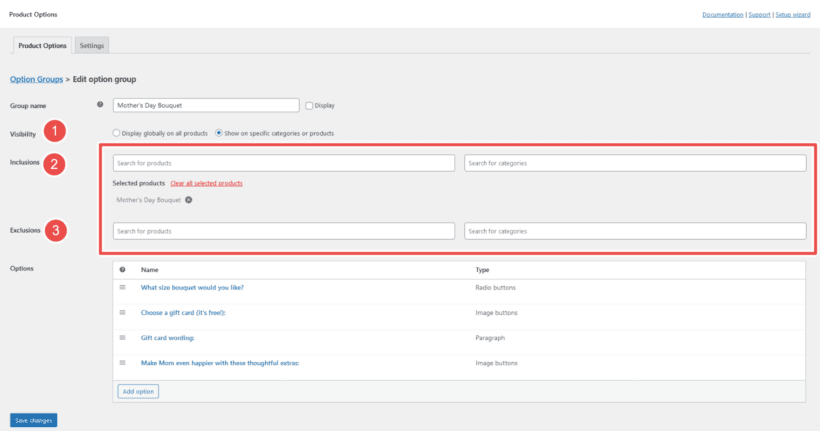Click the Group name text field

(206, 105)
